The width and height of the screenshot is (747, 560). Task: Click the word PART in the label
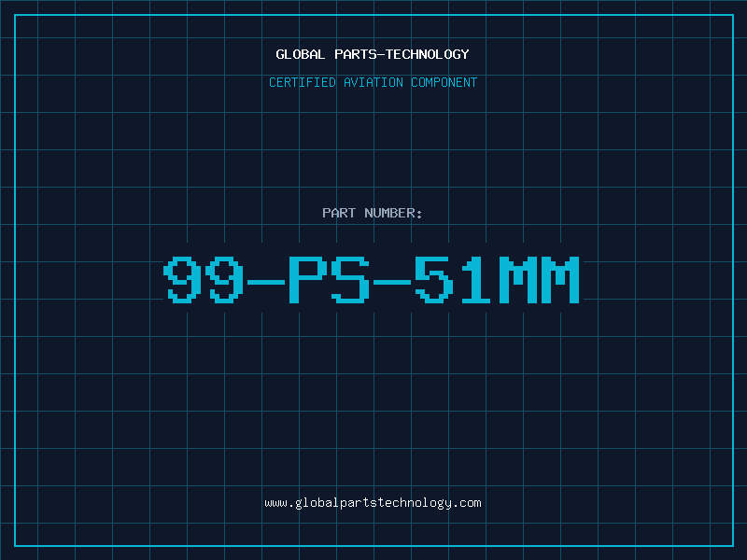(339, 213)
